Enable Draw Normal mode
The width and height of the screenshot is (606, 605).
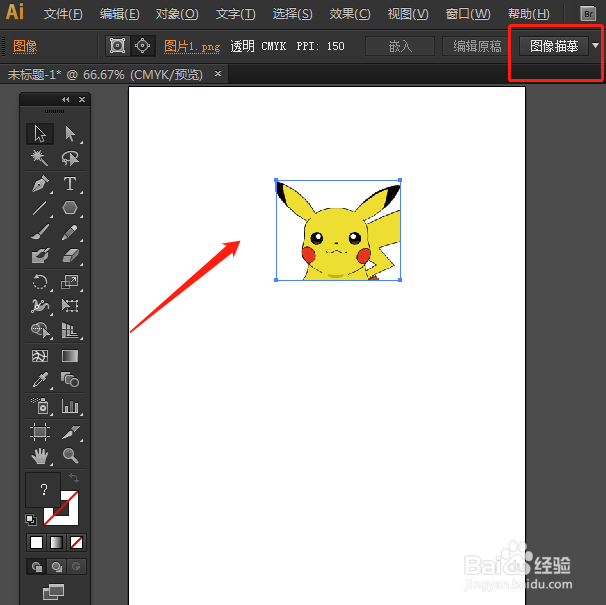pyautogui.click(x=37, y=567)
